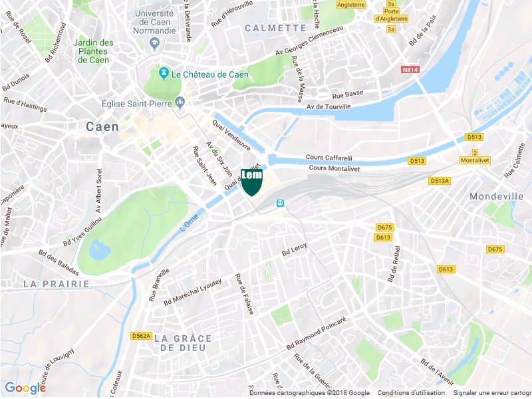
Task: Click Signaler une erreur cartographique link
Action: tap(492, 392)
